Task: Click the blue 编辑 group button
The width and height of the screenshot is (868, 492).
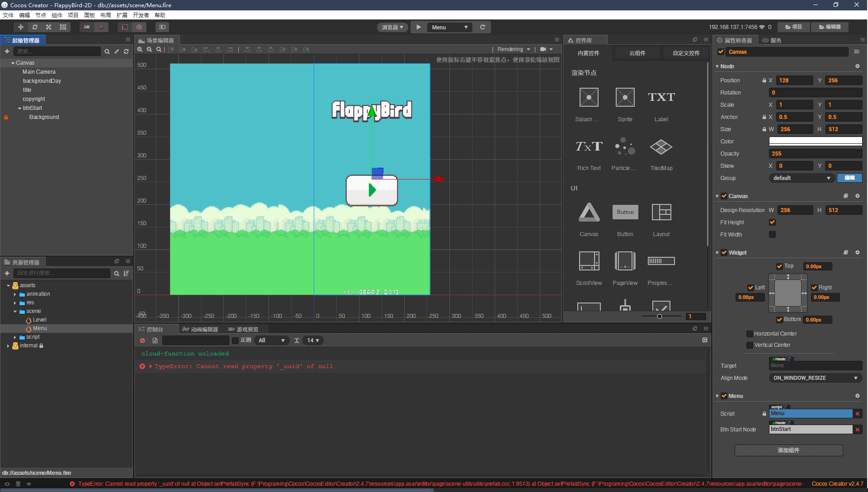Action: 849,178
